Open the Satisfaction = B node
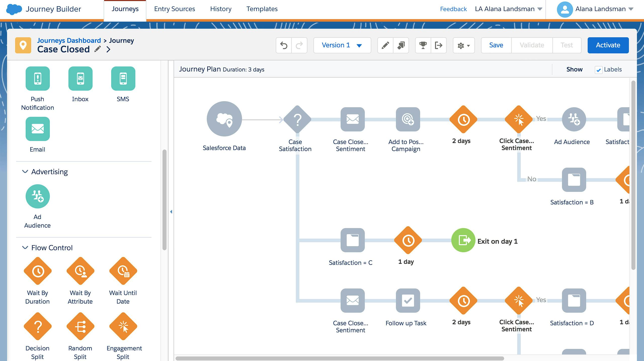The height and width of the screenshot is (361, 644). [574, 180]
